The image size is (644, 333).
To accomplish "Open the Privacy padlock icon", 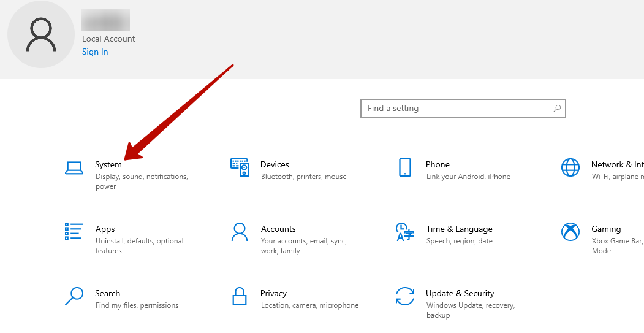I will [240, 296].
